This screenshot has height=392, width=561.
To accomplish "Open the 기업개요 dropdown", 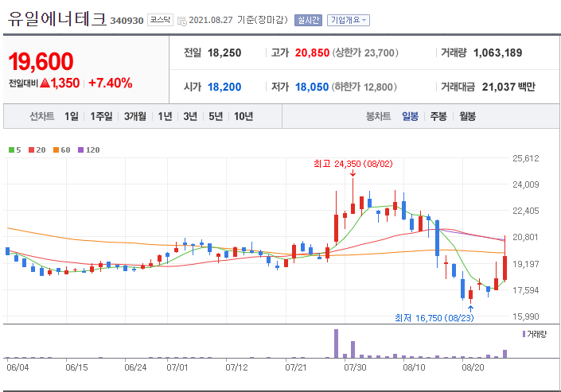I will pos(348,20).
